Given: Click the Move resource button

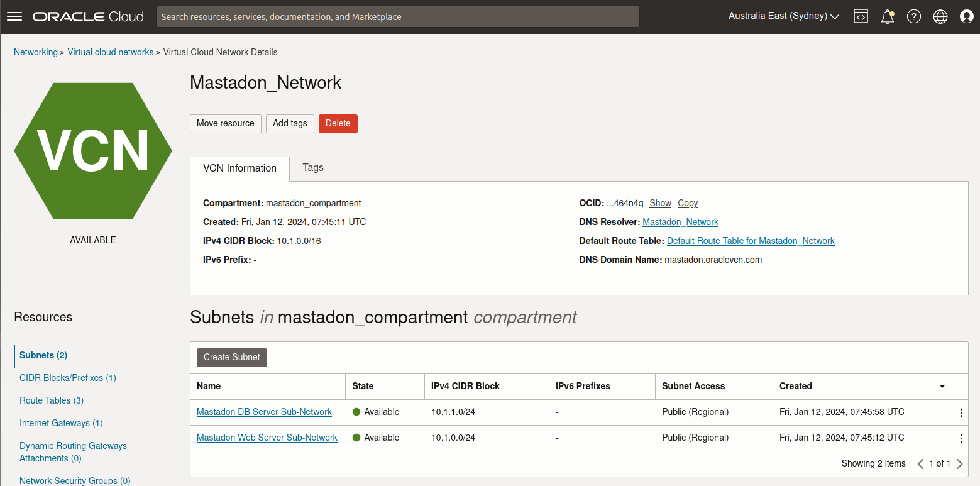Looking at the screenshot, I should pyautogui.click(x=226, y=123).
